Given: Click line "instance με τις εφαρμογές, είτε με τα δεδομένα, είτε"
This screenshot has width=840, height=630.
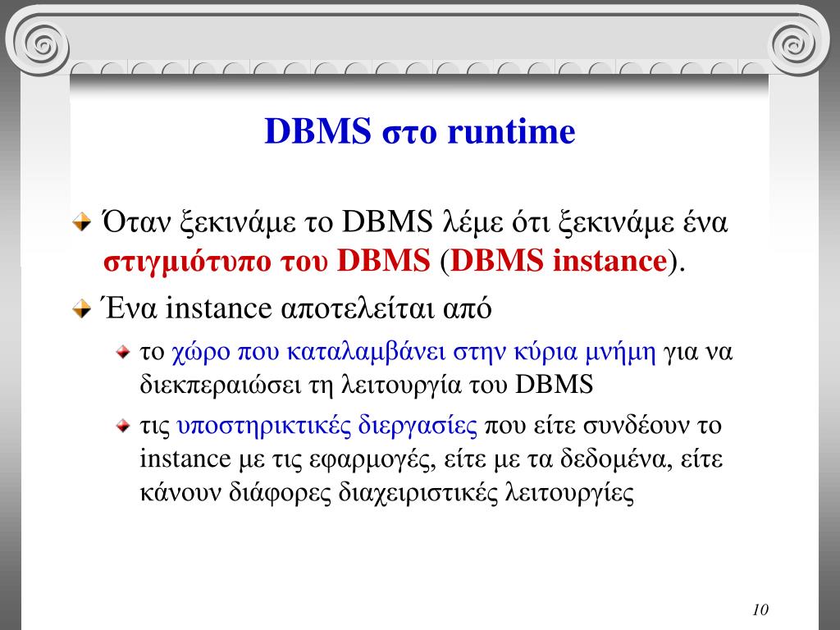Looking at the screenshot, I should [431, 459].
